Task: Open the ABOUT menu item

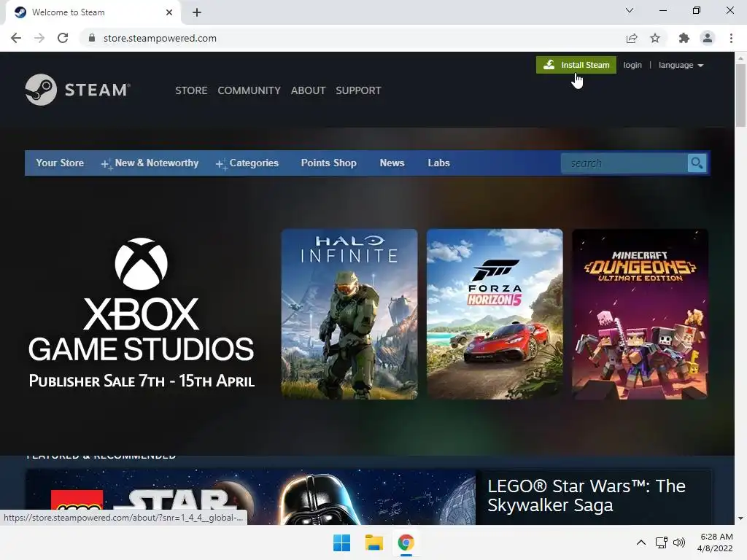Action: point(309,90)
